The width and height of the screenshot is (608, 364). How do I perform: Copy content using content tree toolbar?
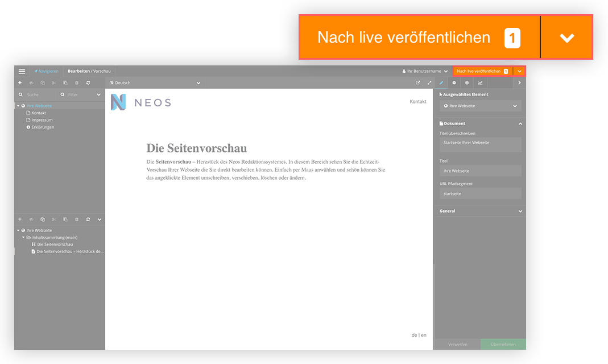pos(43,220)
